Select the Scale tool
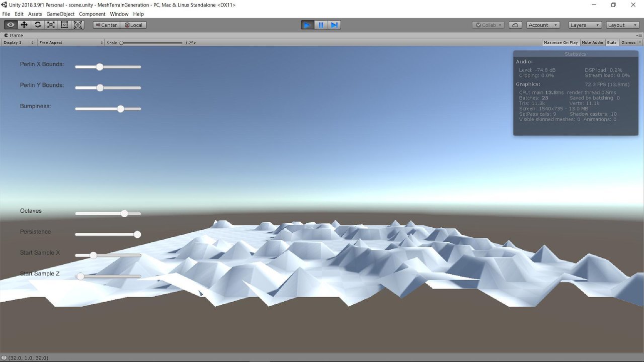The height and width of the screenshot is (362, 644). [x=51, y=25]
